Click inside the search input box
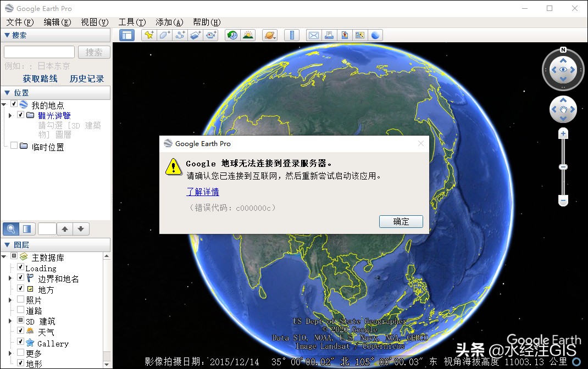 point(38,51)
